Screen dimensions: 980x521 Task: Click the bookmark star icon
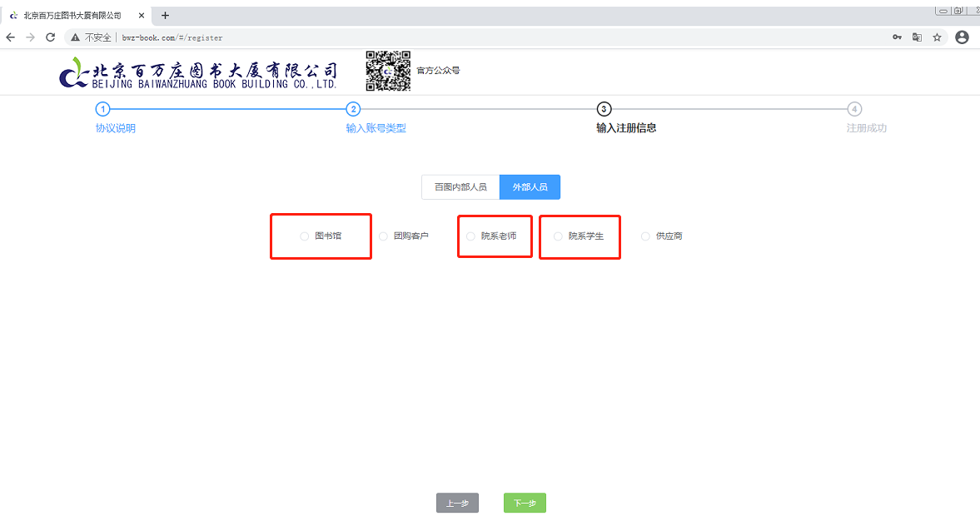937,37
